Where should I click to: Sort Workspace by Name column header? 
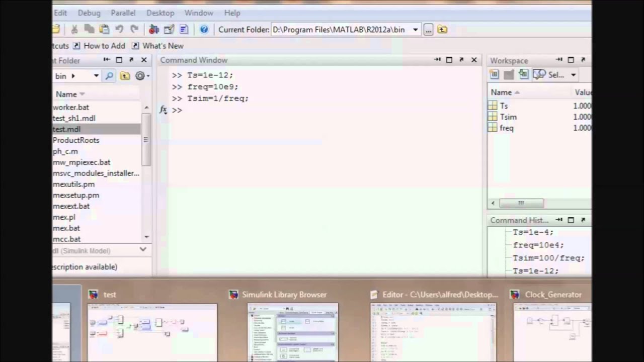click(x=505, y=92)
